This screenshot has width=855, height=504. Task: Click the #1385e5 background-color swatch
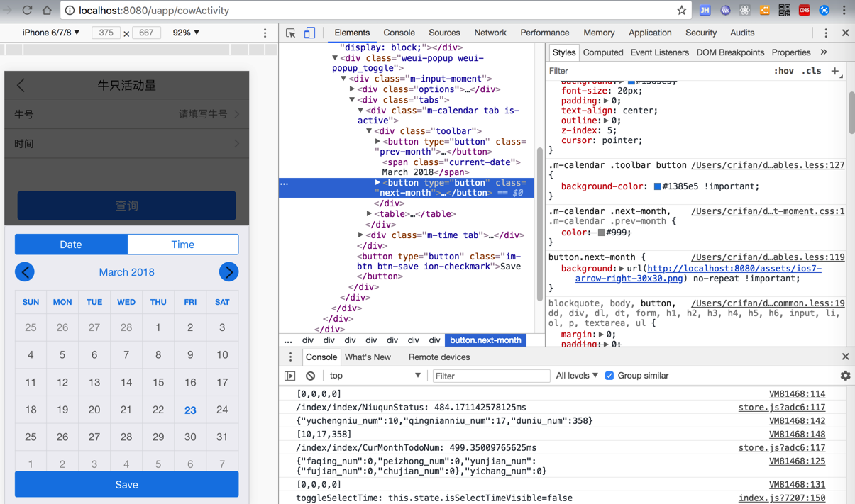click(x=657, y=186)
